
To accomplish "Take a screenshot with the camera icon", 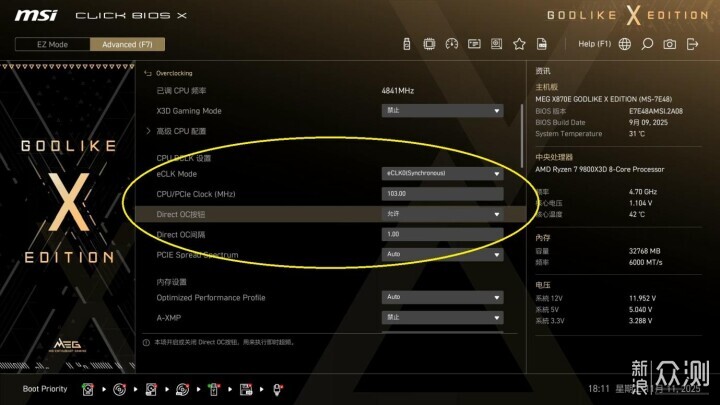I will point(669,44).
